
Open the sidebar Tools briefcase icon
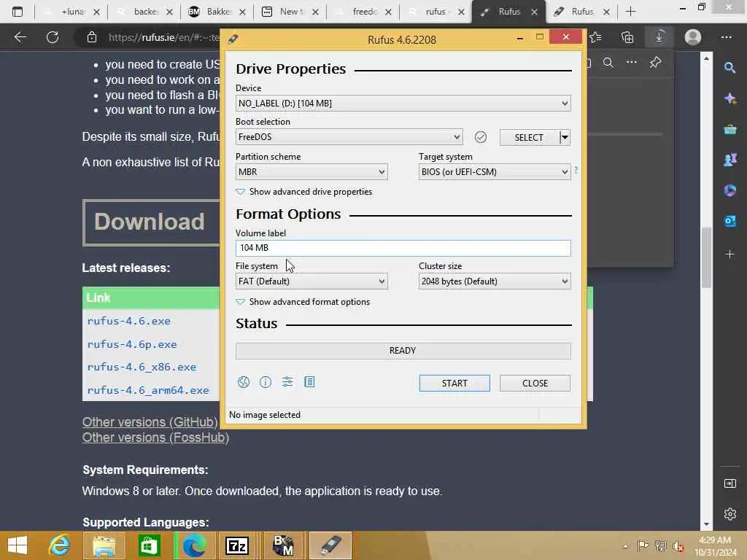pyautogui.click(x=729, y=129)
